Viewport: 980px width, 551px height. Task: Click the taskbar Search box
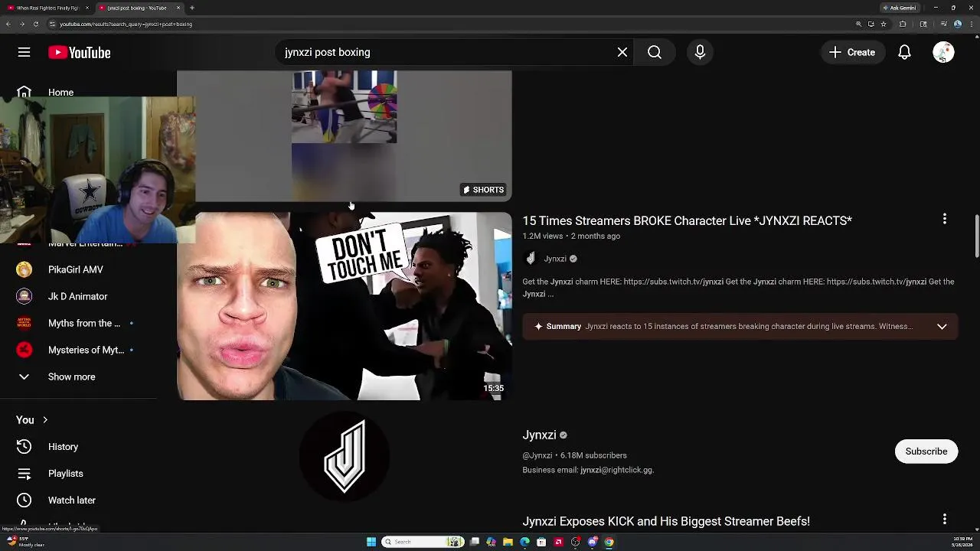coord(423,542)
